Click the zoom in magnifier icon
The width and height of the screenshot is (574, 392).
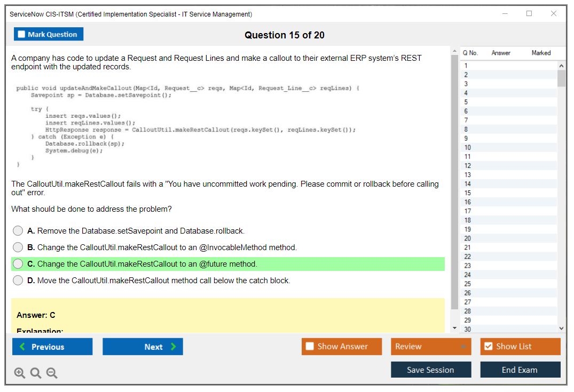point(19,373)
